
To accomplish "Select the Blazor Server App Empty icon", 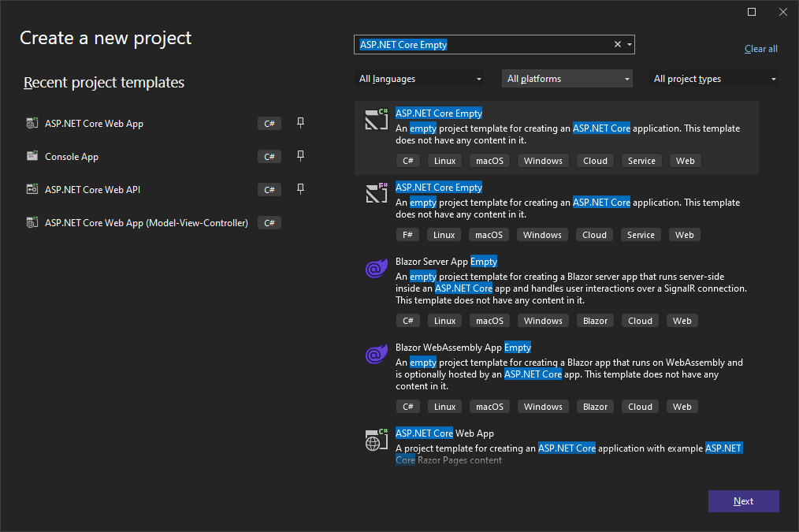I will tap(377, 267).
